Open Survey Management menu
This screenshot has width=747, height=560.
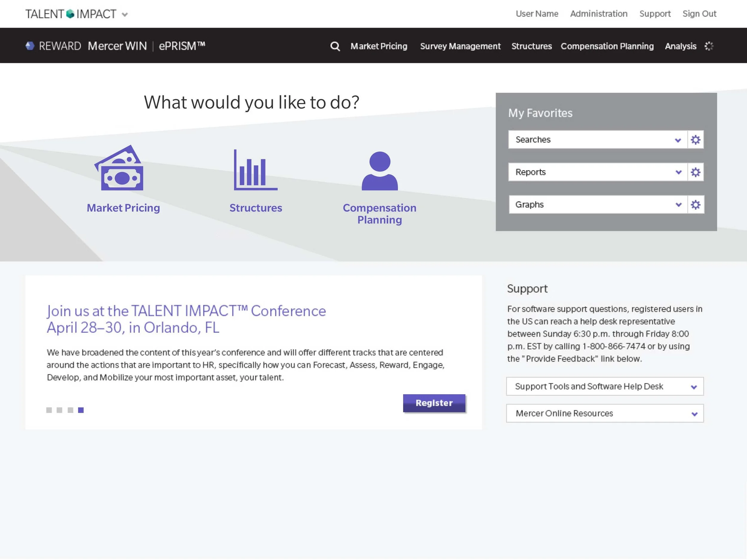click(x=460, y=46)
